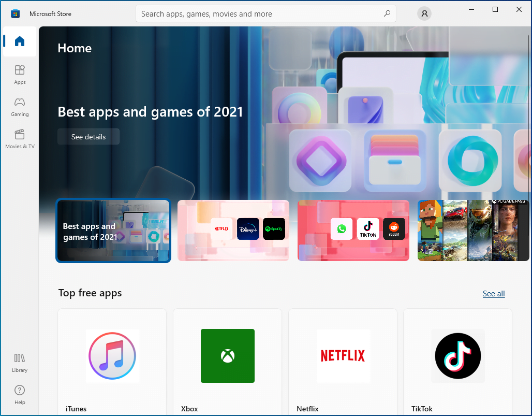
Task: Click the Xbox app name label
Action: pyautogui.click(x=189, y=409)
